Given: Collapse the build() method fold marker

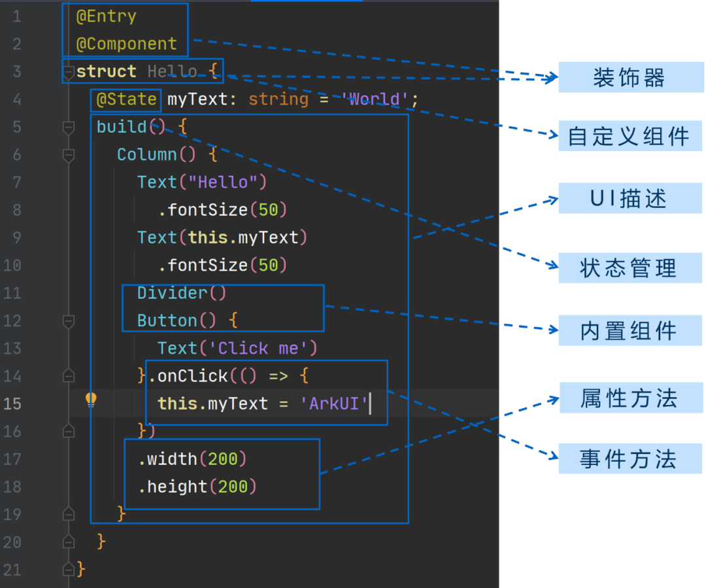Looking at the screenshot, I should coord(69,128).
